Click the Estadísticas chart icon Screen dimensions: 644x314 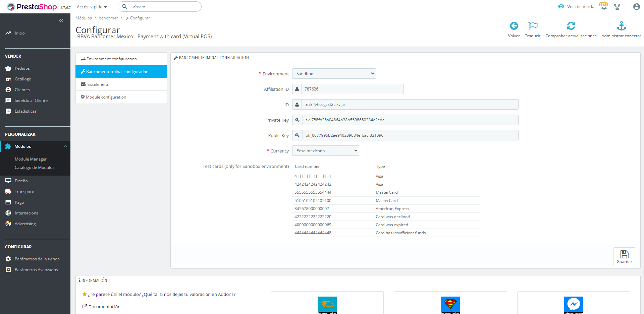point(8,111)
